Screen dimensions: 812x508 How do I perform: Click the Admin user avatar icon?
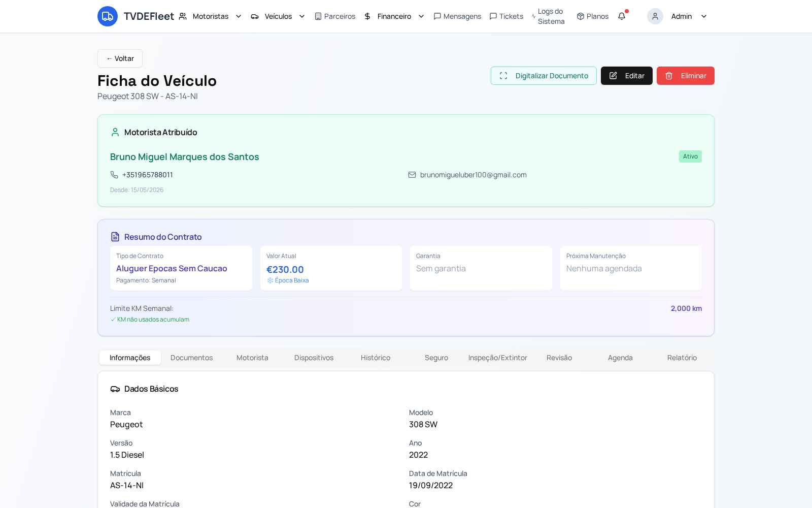655,16
